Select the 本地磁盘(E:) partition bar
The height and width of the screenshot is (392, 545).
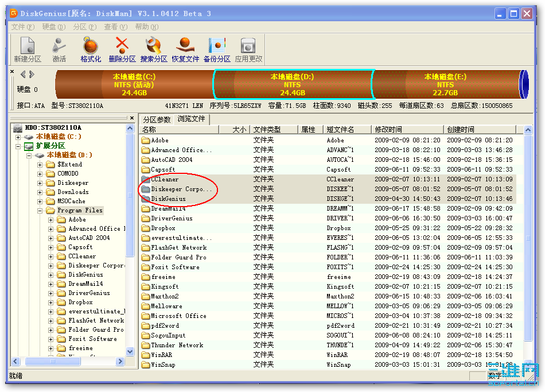[445, 84]
